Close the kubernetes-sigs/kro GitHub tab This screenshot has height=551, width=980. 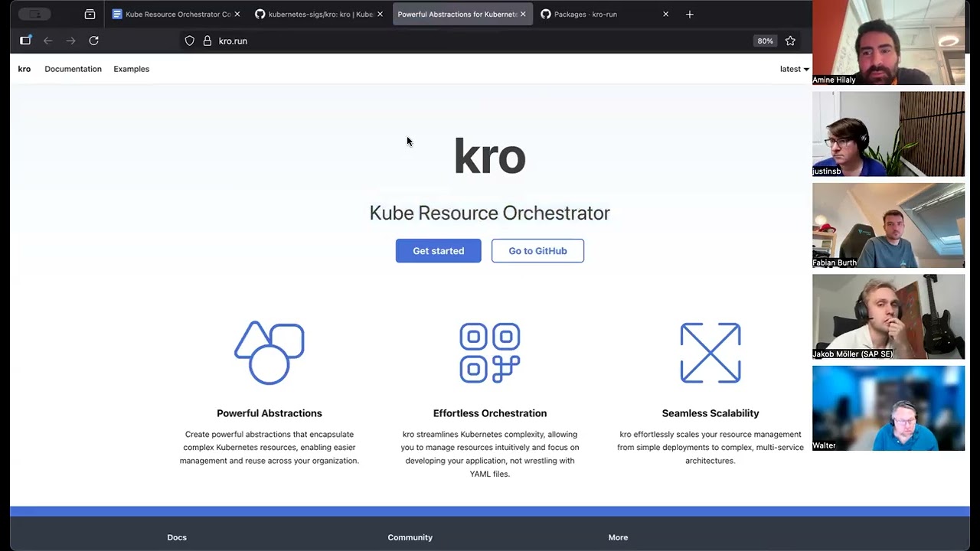pyautogui.click(x=380, y=14)
